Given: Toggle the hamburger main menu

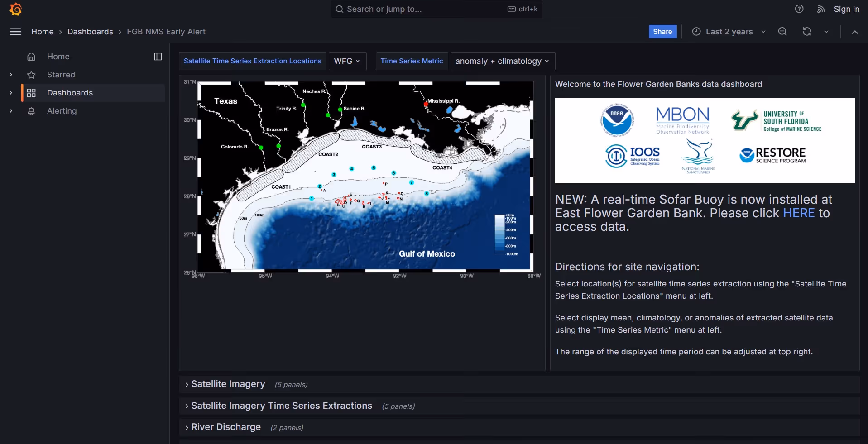Looking at the screenshot, I should point(15,32).
